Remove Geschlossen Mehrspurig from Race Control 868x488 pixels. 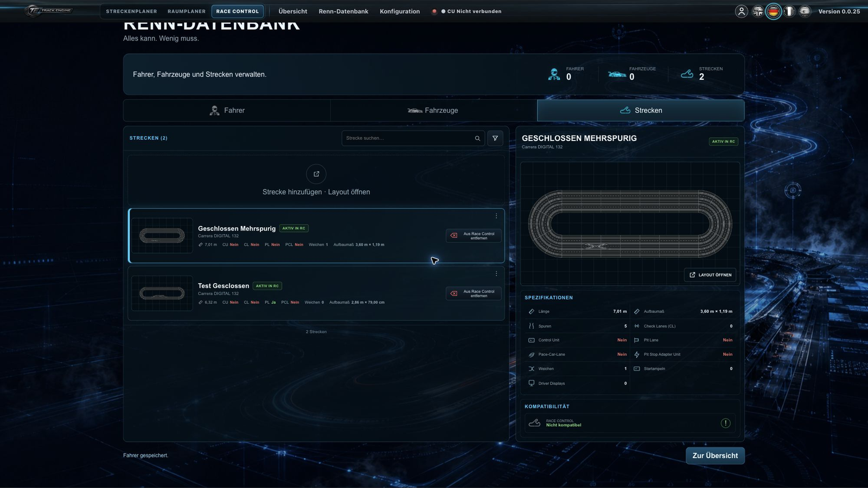pos(474,236)
